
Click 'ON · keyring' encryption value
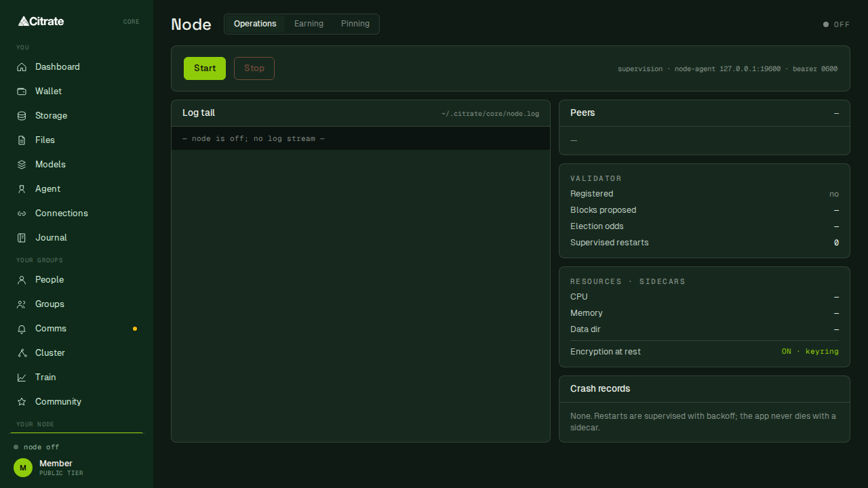tap(810, 352)
